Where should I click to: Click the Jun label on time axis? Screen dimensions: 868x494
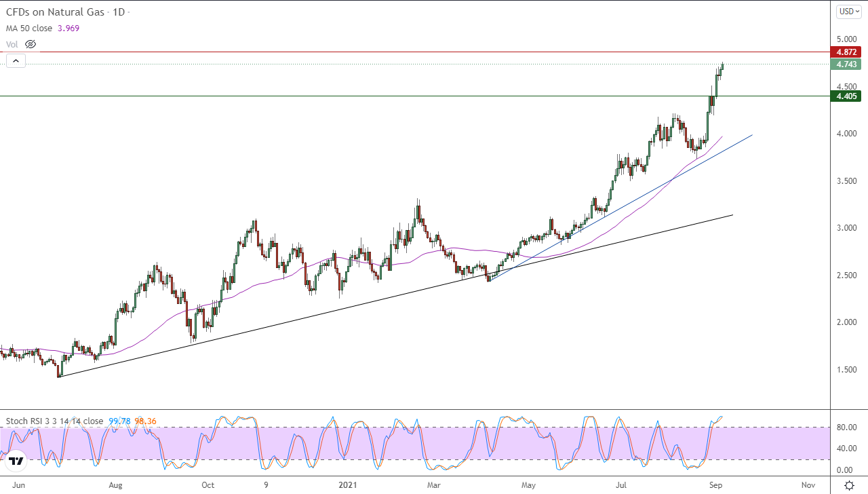[x=20, y=485]
